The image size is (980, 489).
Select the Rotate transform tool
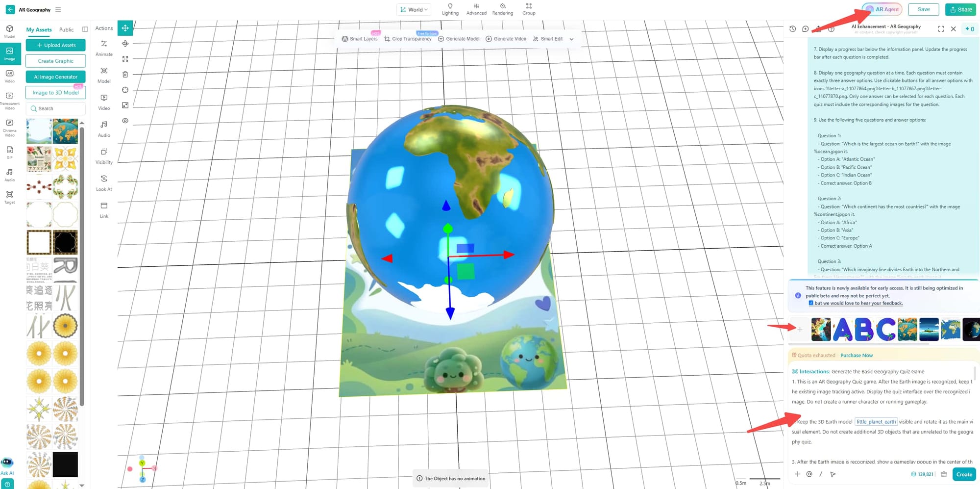point(125,44)
